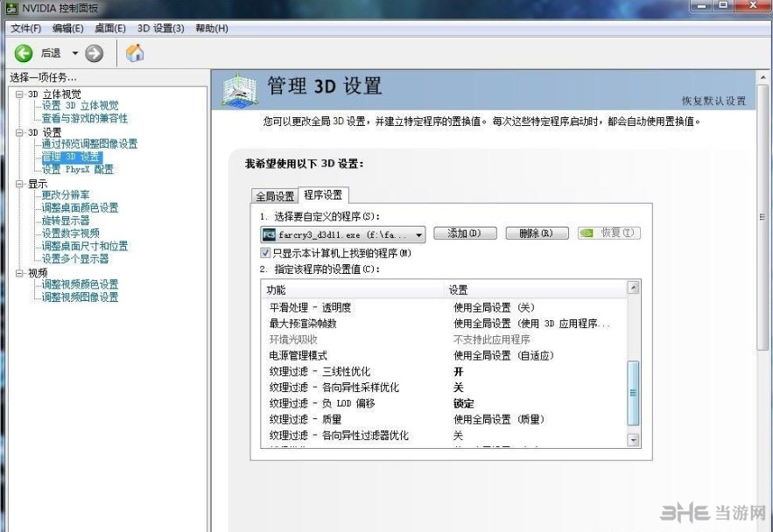Image resolution: width=773 pixels, height=532 pixels.
Task: Select the 纹理过滤 - 质量 row
Action: 444,420
